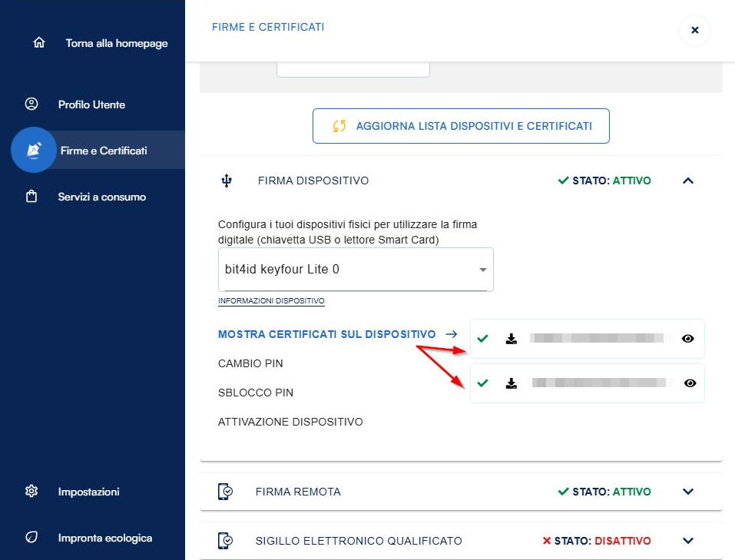Click the Impostazioni gear icon
The image size is (735, 560).
point(31,491)
